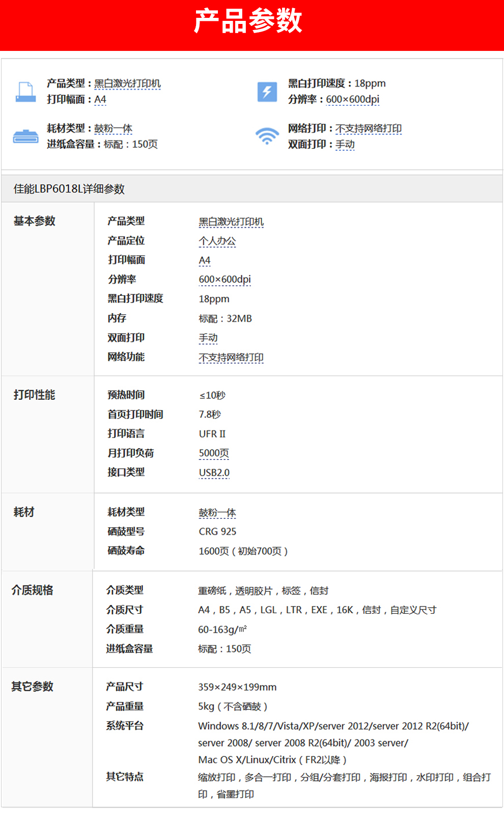504x819 pixels.
Task: Click the 产品定位 row label
Action: point(126,240)
